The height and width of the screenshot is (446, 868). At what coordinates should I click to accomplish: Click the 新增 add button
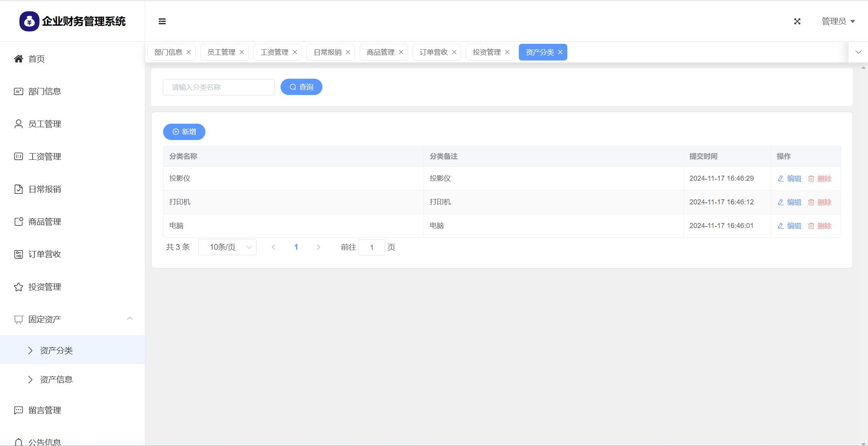(184, 132)
